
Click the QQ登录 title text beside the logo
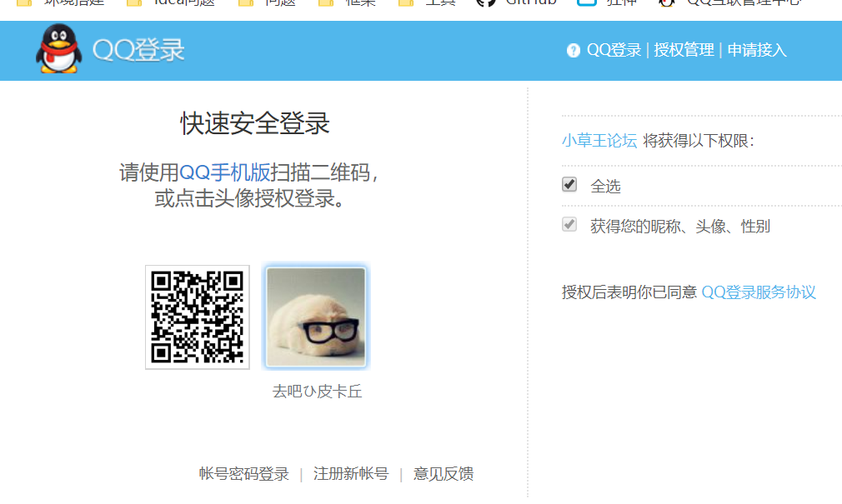coord(138,50)
